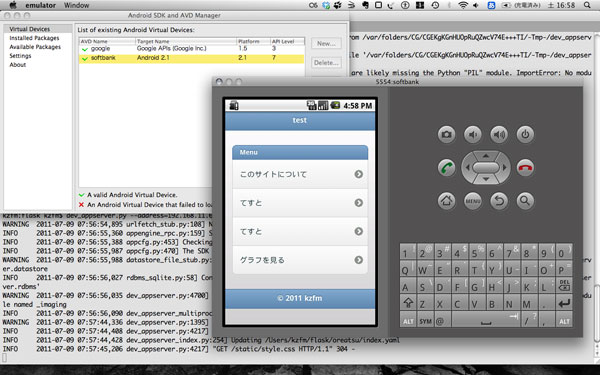
Task: Click the shift arrow key on emulator keyboard
Action: [408, 303]
